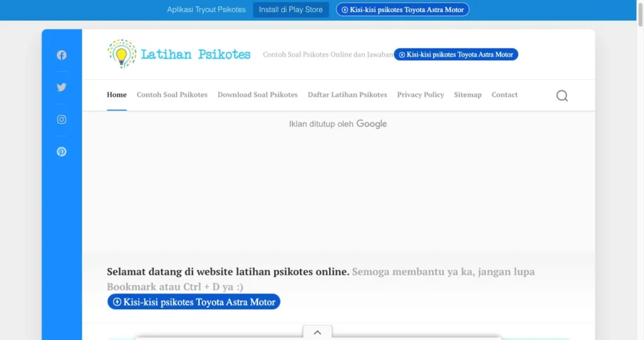Open the Instagram sidebar icon

[62, 119]
